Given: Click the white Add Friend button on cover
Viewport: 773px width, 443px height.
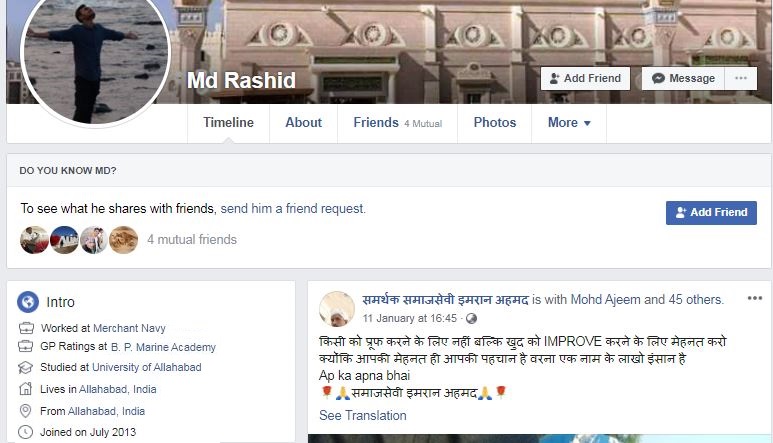Looking at the screenshot, I should [x=585, y=78].
